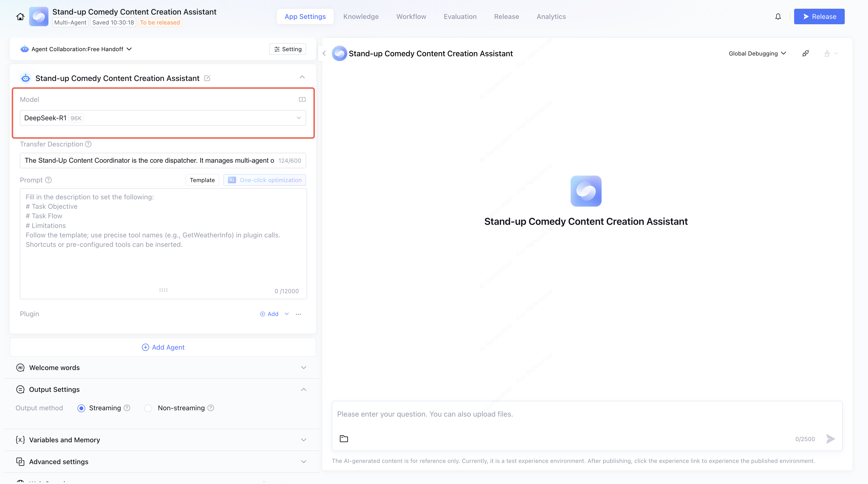Select the Non-streaming output method
Viewport: 868px width, 484px height.
148,408
